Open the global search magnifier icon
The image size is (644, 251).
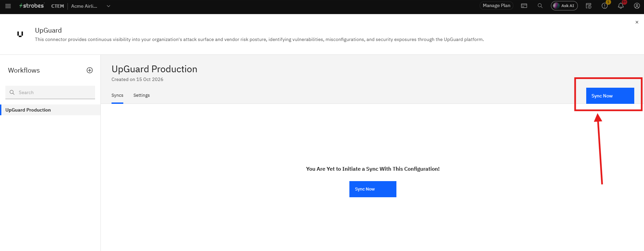click(540, 6)
